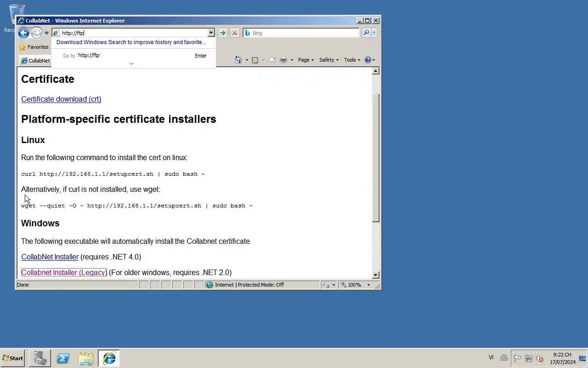Click the Help question mark icon

click(367, 60)
